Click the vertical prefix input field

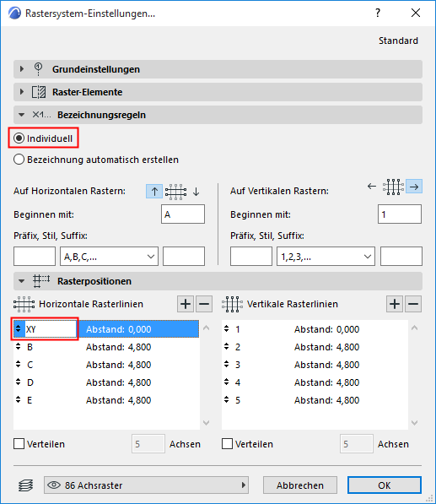click(251, 256)
